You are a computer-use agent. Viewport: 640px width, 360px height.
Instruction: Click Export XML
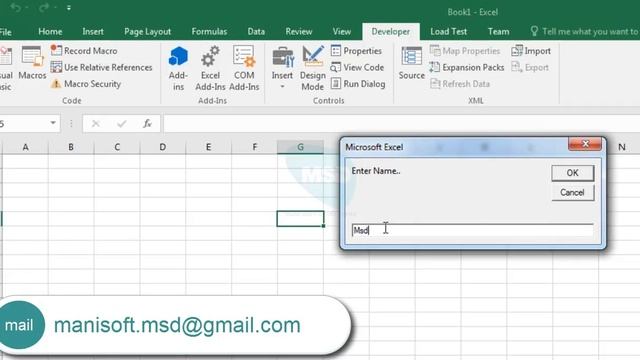(x=530, y=67)
